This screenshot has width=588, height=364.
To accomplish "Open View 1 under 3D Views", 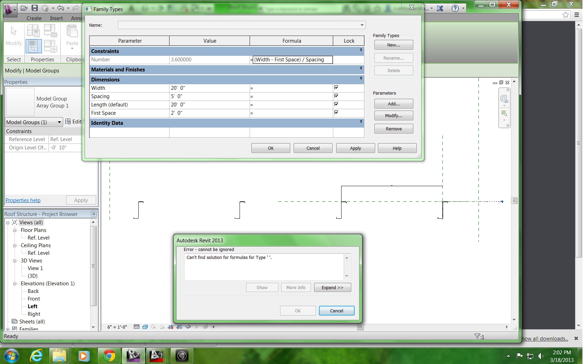I will coord(35,268).
